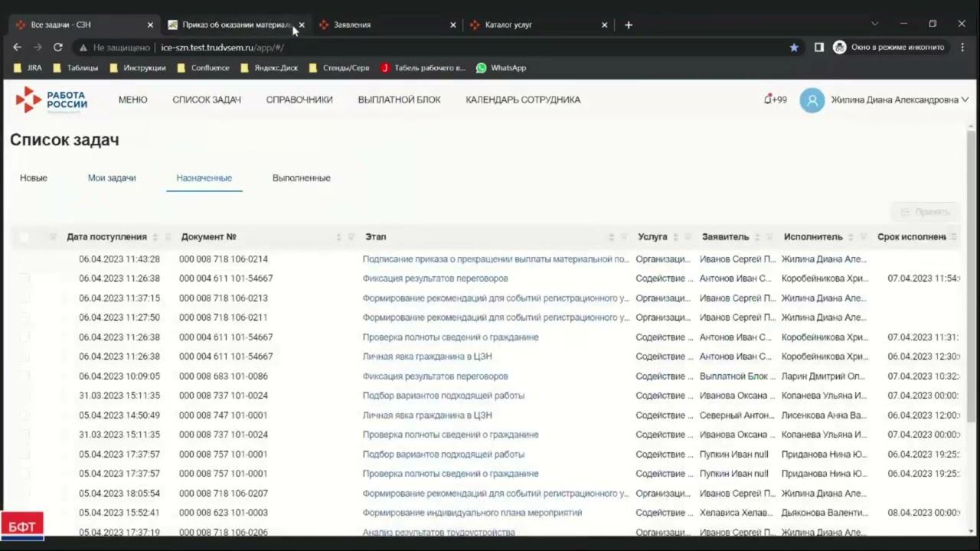
Task: Toggle select-all checkbox in table header
Action: [24, 237]
